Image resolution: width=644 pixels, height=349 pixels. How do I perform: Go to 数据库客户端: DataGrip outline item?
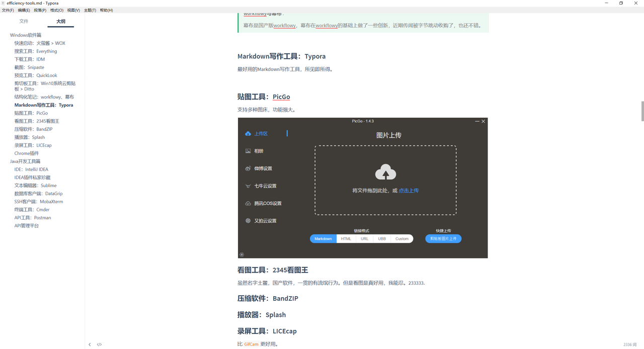point(39,194)
